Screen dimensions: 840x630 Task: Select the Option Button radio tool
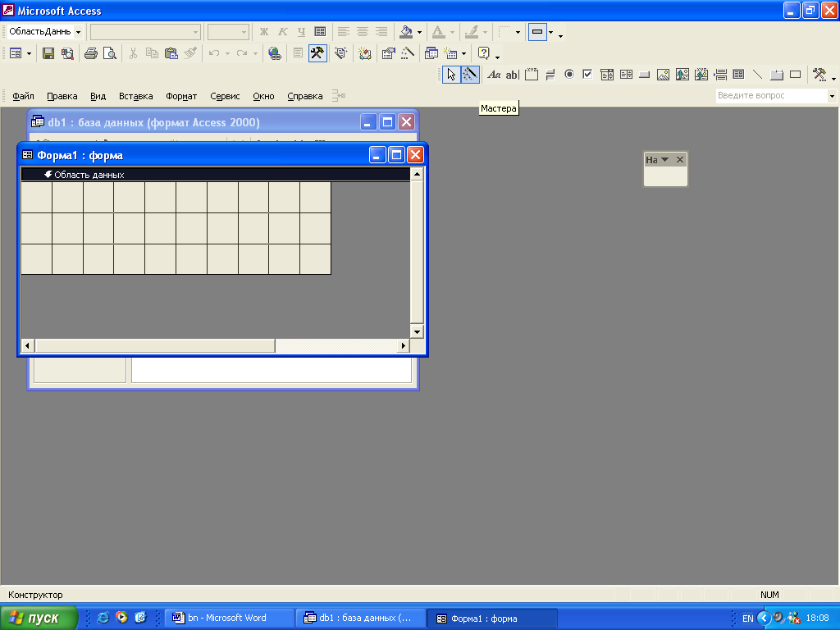569,75
